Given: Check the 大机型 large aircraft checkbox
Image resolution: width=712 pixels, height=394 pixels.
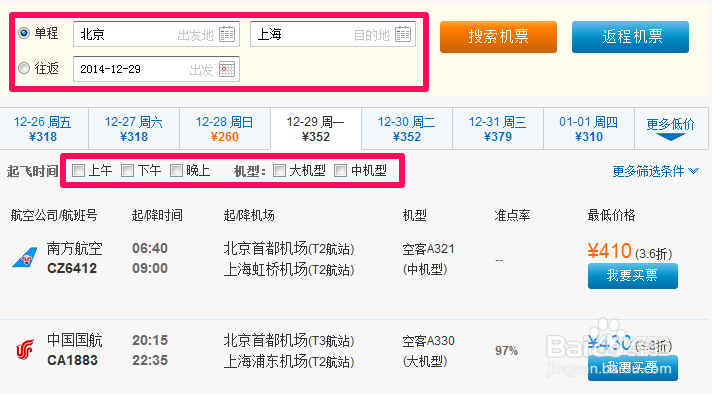Looking at the screenshot, I should 280,171.
